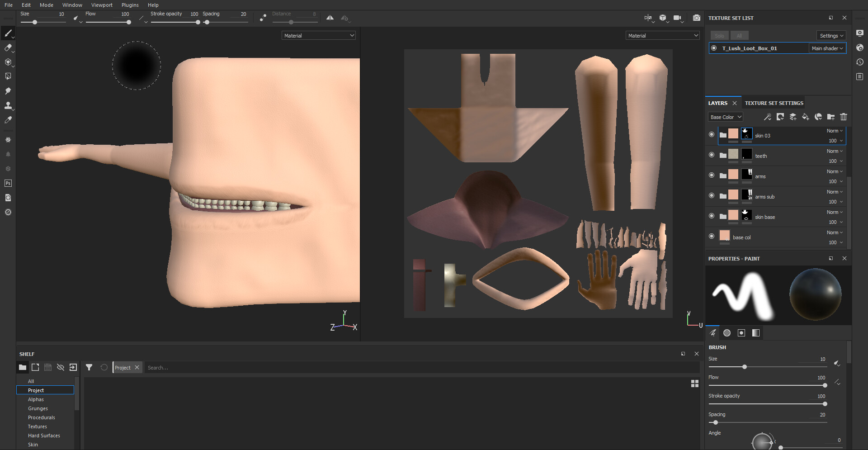This screenshot has width=868, height=450.
Task: Select the Eraser tool
Action: coord(8,48)
